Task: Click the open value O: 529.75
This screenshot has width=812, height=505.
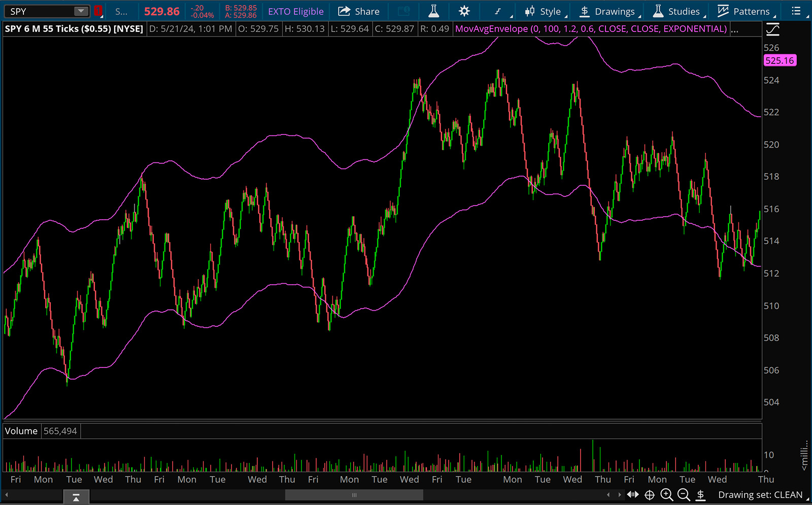Action: click(x=258, y=29)
